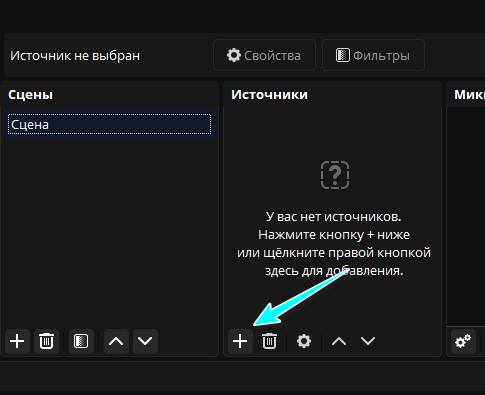The image size is (485, 395).
Task: Click the Источники panel title
Action: 269,95
